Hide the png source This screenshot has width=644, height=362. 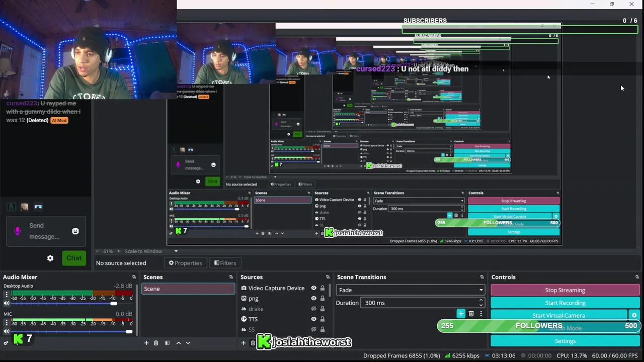click(313, 298)
